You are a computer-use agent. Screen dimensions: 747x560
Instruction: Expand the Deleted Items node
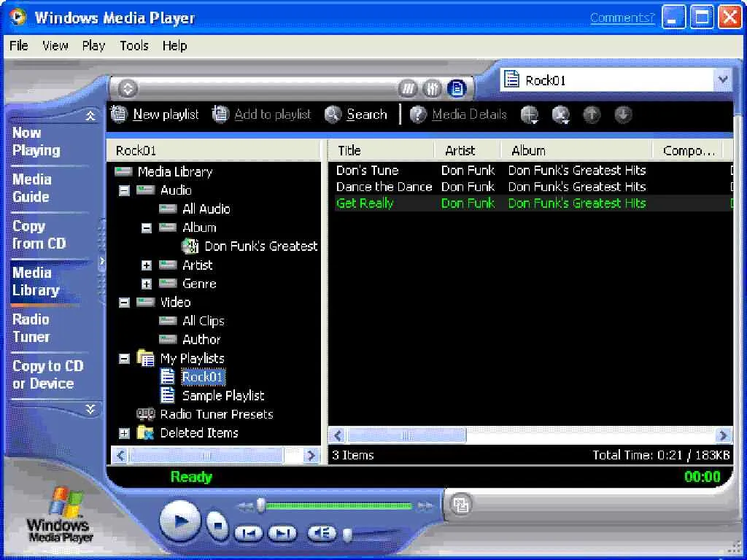[x=124, y=433]
